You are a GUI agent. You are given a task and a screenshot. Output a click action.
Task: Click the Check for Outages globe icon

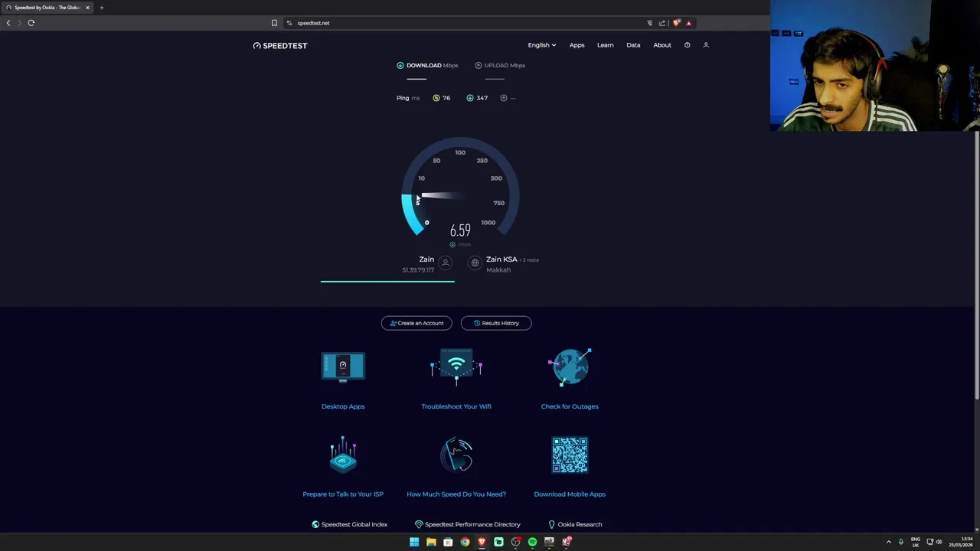[x=570, y=367]
